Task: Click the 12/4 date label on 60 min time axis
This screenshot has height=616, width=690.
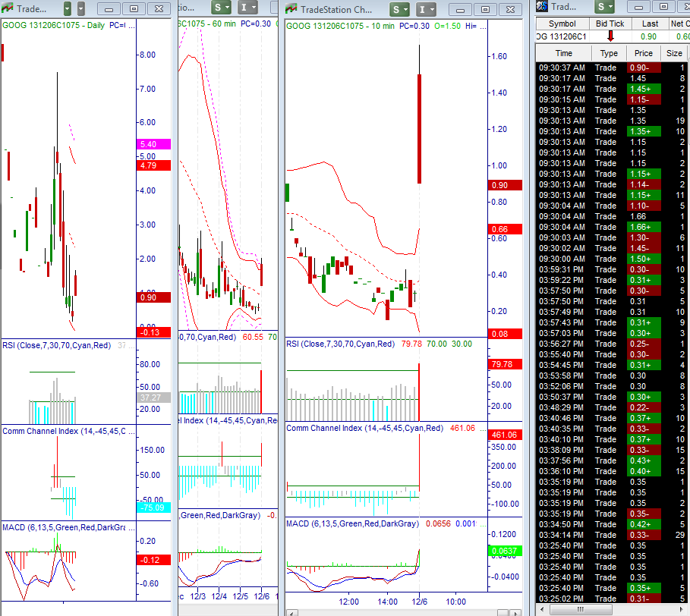Action: [219, 596]
